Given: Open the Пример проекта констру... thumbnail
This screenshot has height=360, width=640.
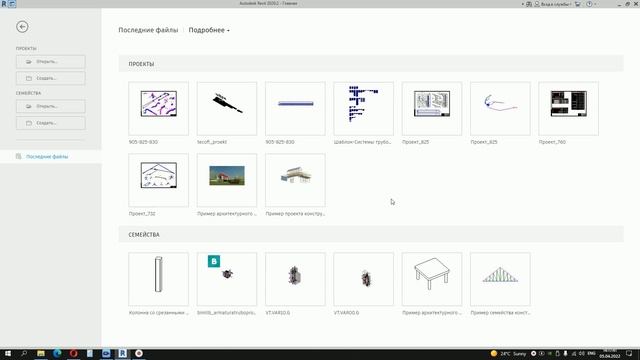Looking at the screenshot, I should point(296,180).
